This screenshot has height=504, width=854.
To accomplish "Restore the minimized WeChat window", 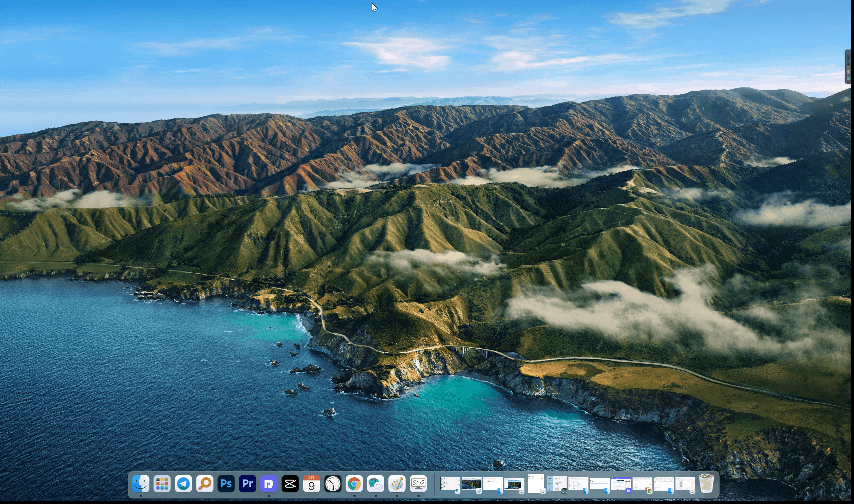I will point(450,484).
